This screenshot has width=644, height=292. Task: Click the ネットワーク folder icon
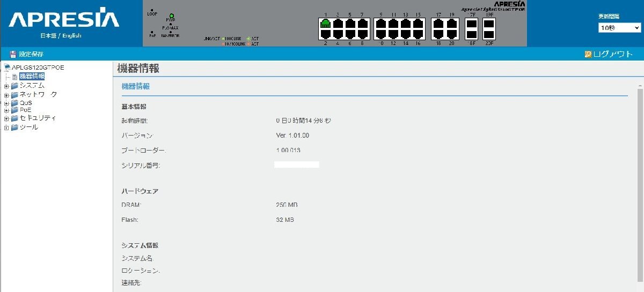[14, 95]
